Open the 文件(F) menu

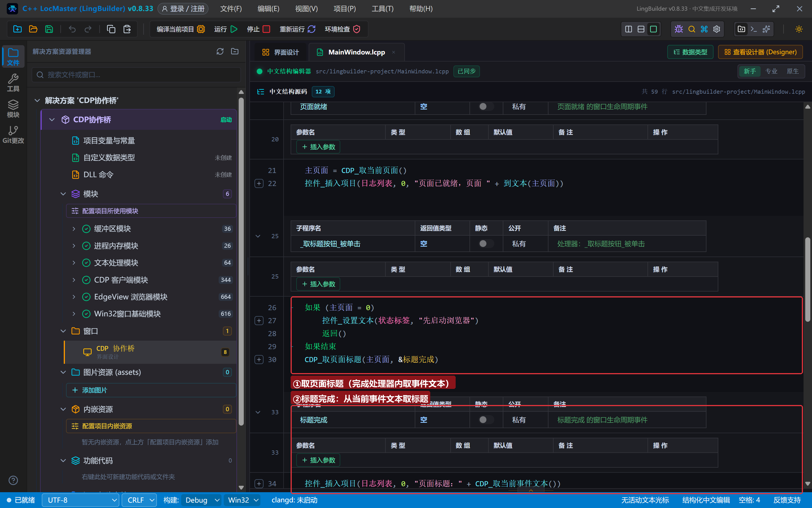coord(231,9)
